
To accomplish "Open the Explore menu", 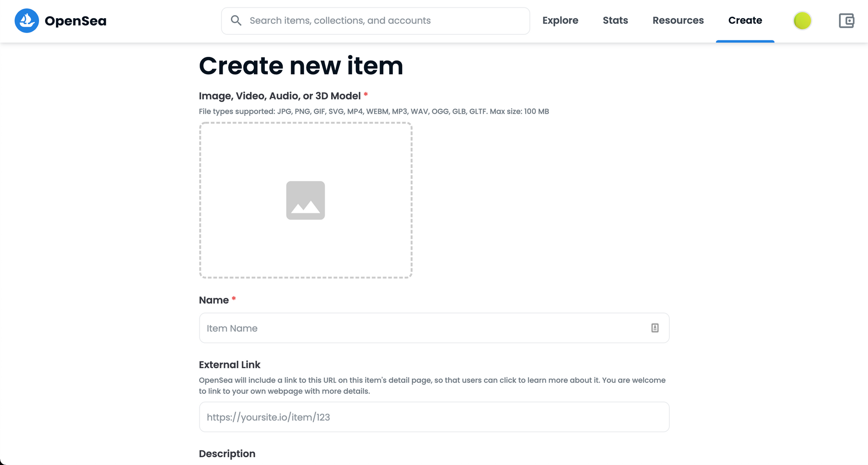I will [560, 20].
